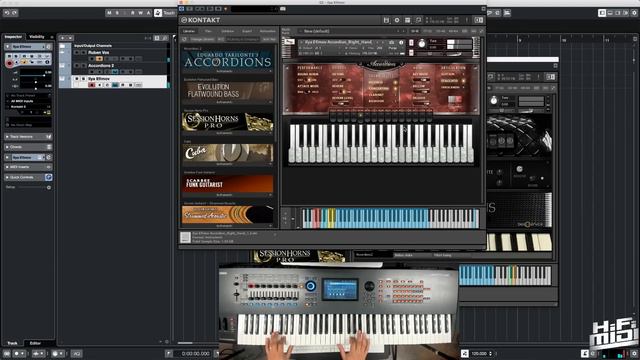Image resolution: width=640 pixels, height=360 pixels.
Task: Toggle monitor on Ruben Vox track
Action: [99, 59]
